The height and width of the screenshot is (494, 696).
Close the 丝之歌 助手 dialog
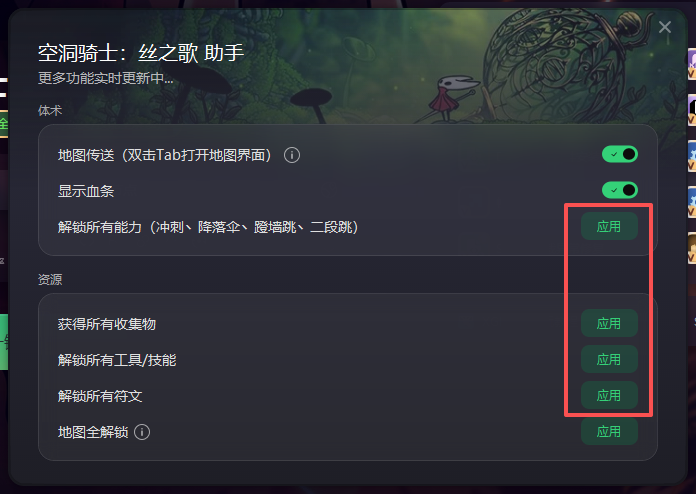point(665,27)
